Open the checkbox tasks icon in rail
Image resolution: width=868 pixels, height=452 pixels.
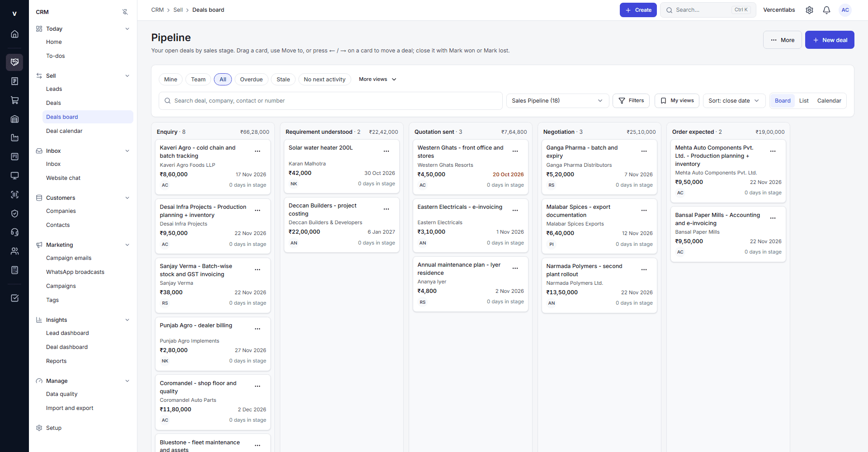14,298
